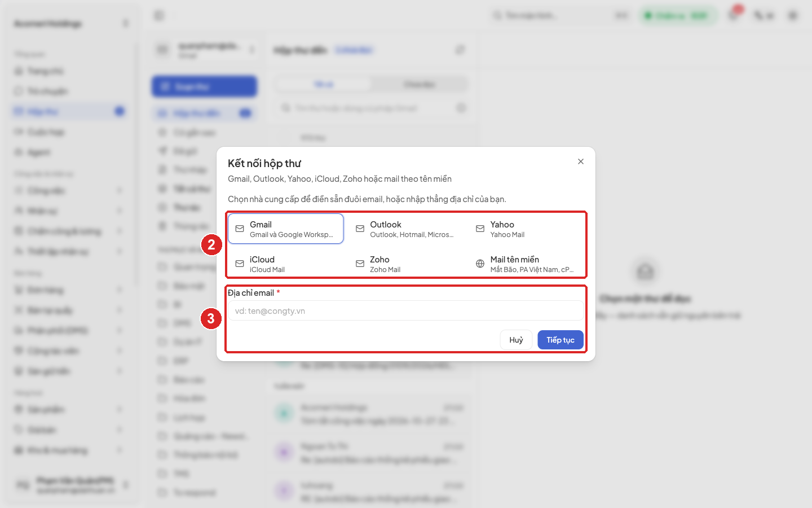812x508 pixels.
Task: Pick the Zoho Mail provider
Action: point(406,264)
